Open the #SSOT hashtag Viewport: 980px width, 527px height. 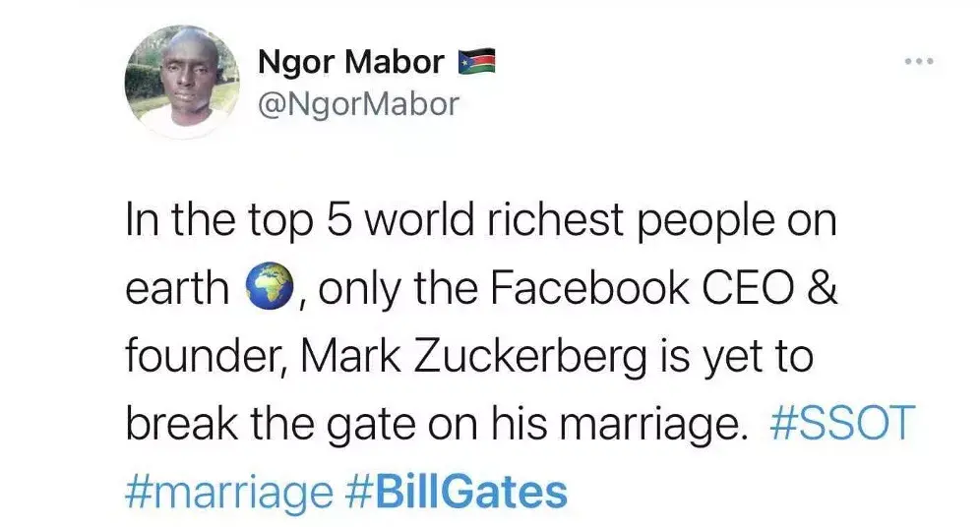click(x=842, y=423)
